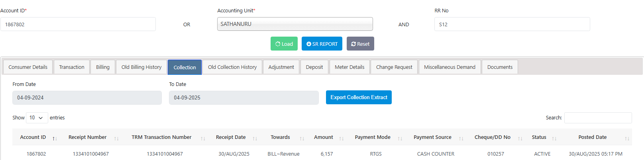Sort by Towards column arrows
The image size is (644, 160).
(x=302, y=138)
